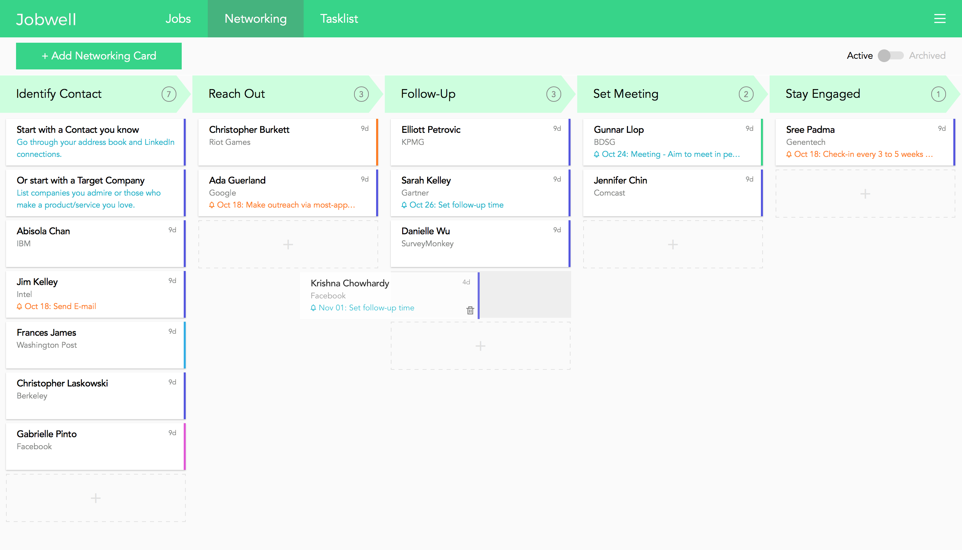Click 'Oct 26: Set follow-up time' reminder
962x560 pixels.
pyautogui.click(x=456, y=205)
